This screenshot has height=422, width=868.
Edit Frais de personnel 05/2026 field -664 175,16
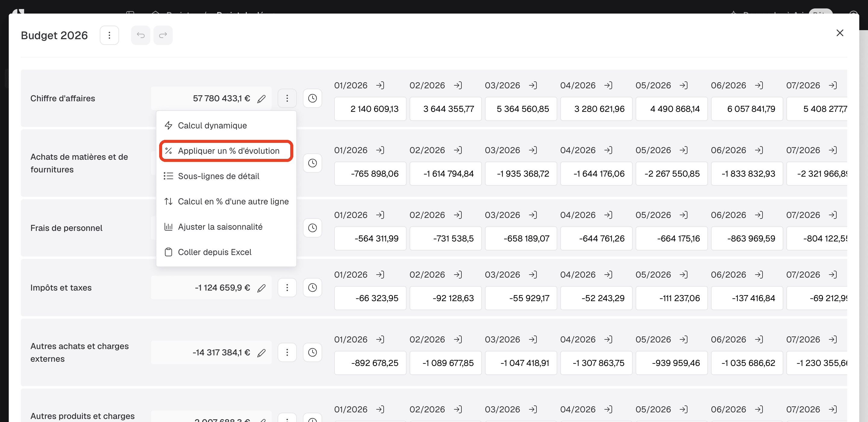pos(671,239)
